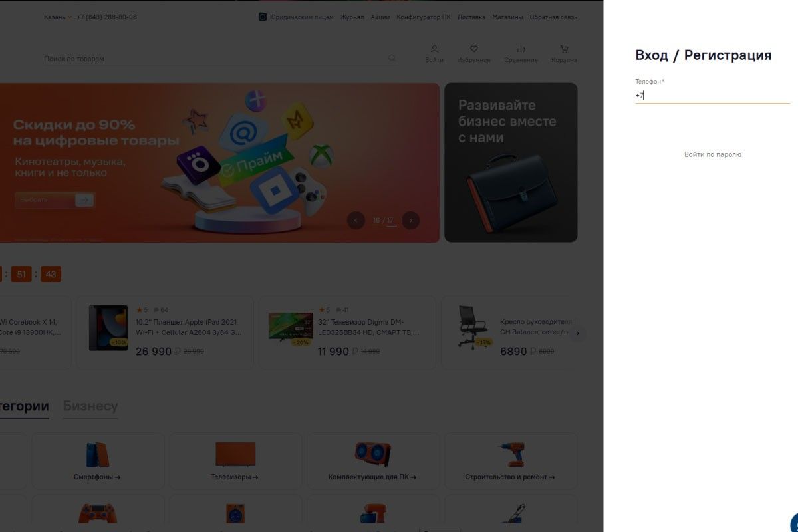798x532 pixels.
Task: Open the Digma television product thumbnail
Action: pos(290,328)
